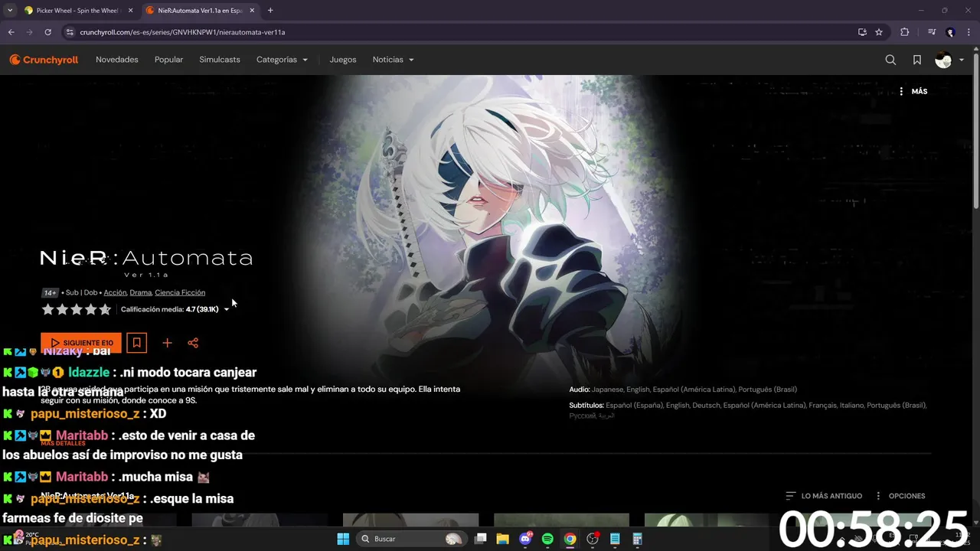Rate the series five stars
The image size is (980, 551).
(x=105, y=309)
